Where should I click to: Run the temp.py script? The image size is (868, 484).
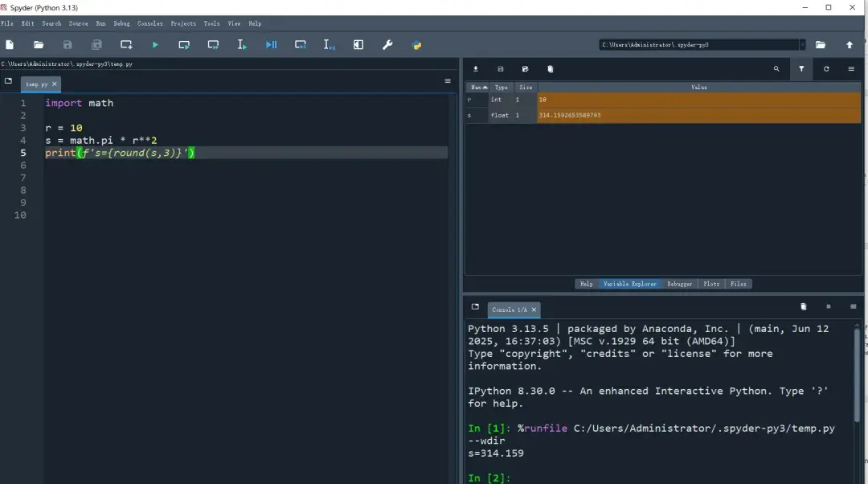click(154, 45)
